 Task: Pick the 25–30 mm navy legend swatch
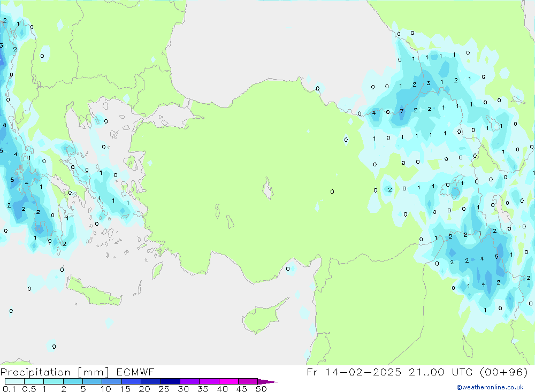[x=170, y=381]
